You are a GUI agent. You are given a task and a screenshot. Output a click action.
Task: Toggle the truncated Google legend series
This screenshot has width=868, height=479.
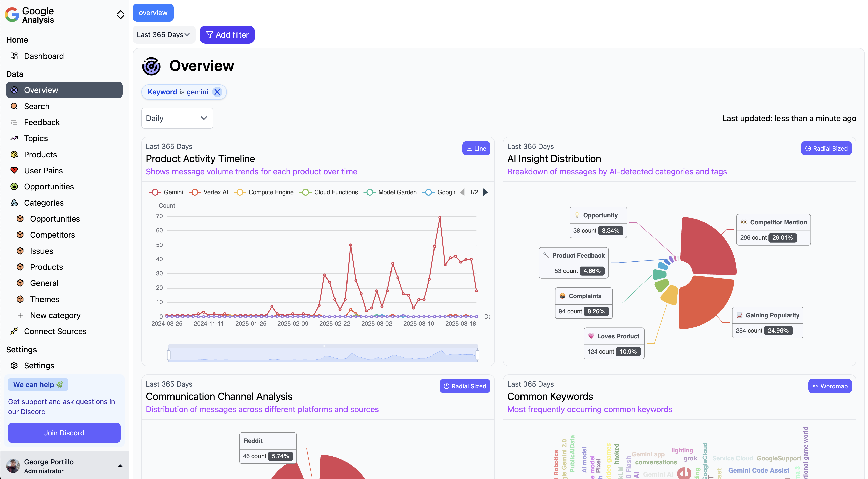point(439,192)
